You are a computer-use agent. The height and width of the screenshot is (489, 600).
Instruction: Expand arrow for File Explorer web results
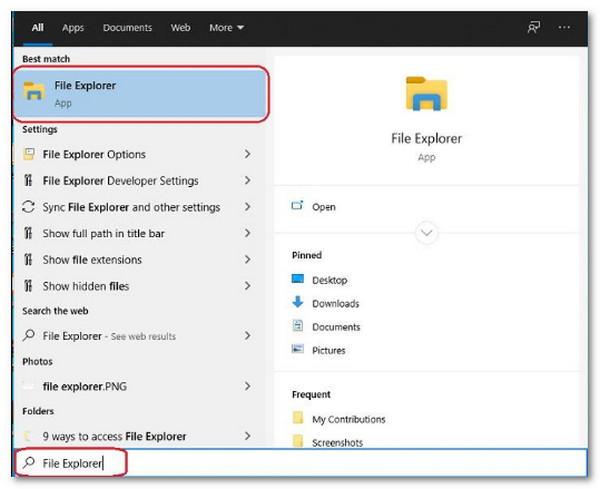click(x=248, y=336)
